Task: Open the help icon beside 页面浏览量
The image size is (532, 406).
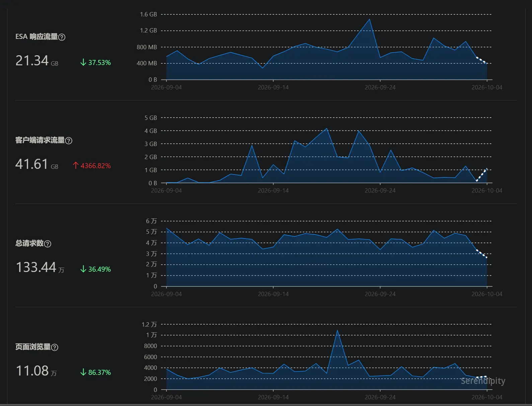Action: 55,347
